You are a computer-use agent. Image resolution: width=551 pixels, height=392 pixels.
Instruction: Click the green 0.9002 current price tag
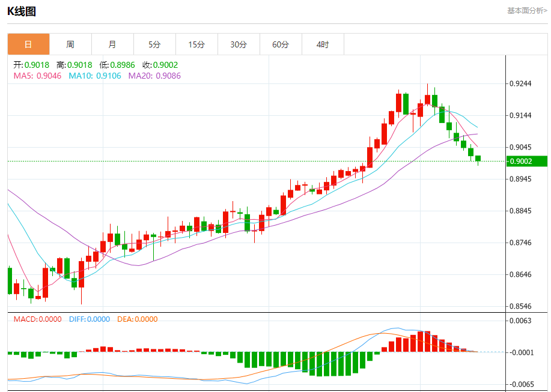[527, 161]
